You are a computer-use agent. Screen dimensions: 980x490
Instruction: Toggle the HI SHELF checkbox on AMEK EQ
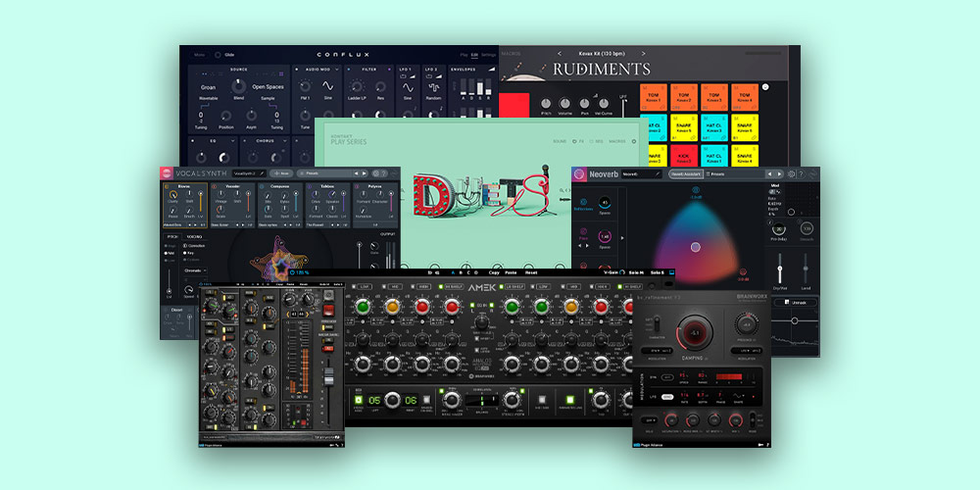pos(441,287)
